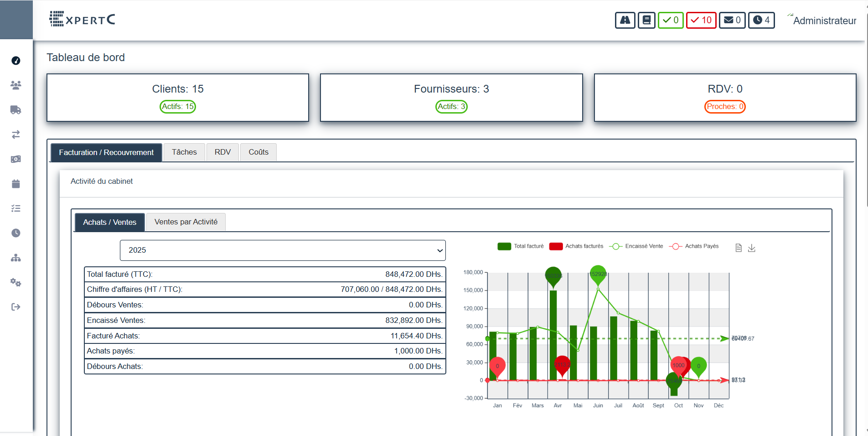Toggle the Total facturé legend series
Viewport: 868px width, 436px height.
pyautogui.click(x=521, y=246)
